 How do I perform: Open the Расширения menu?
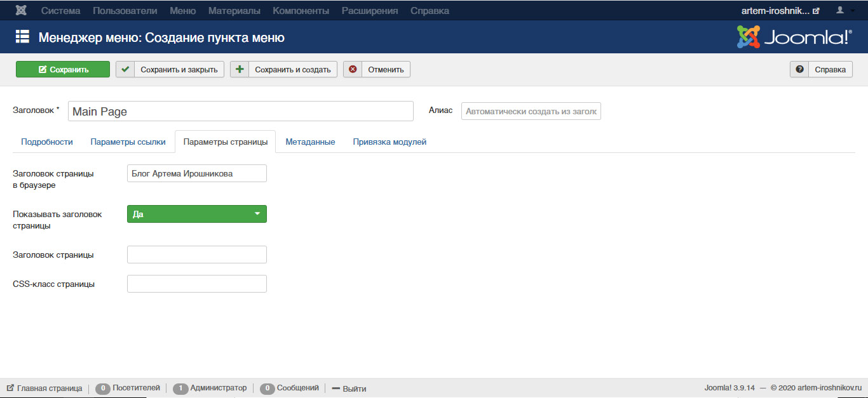point(370,11)
